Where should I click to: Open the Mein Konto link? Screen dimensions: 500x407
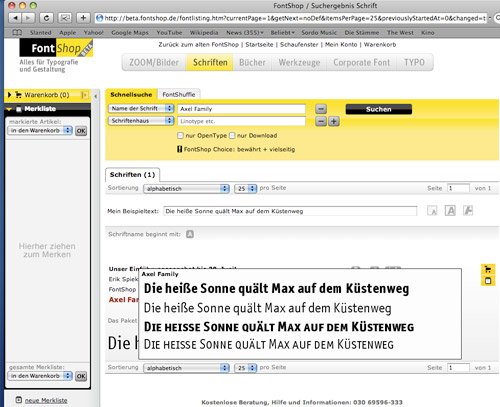tap(341, 45)
